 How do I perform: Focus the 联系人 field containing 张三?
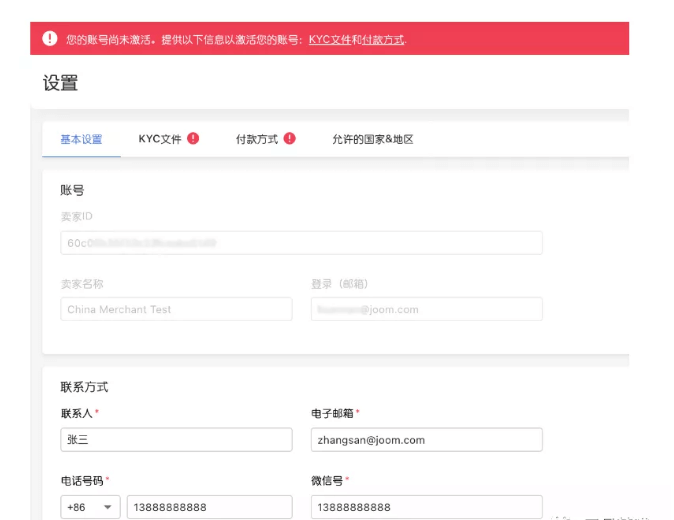coord(176,440)
